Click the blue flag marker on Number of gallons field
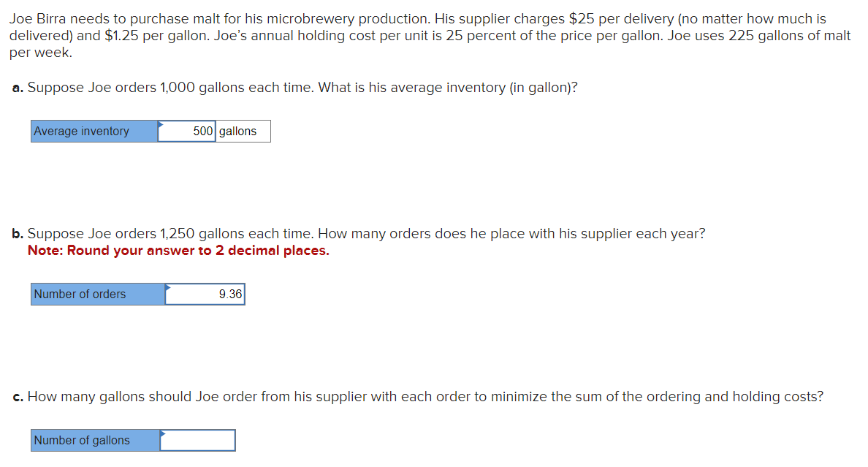Screen dimensions: 868x467 click(x=164, y=434)
